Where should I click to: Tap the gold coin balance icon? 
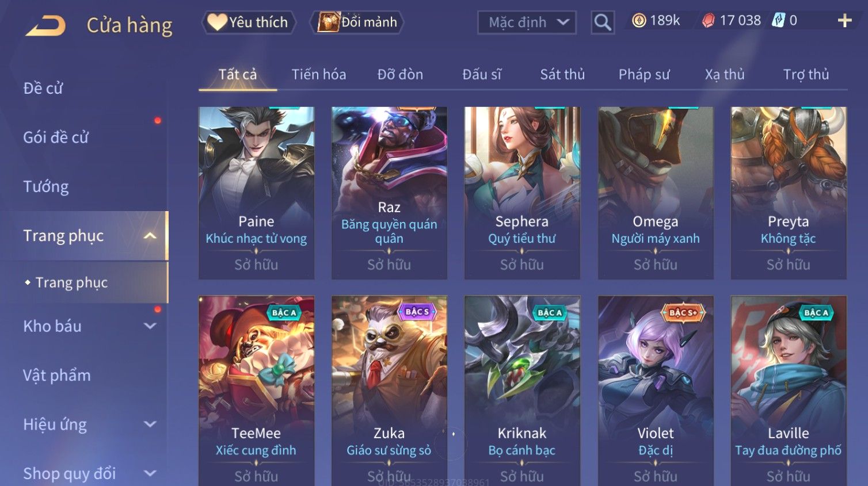tap(639, 21)
